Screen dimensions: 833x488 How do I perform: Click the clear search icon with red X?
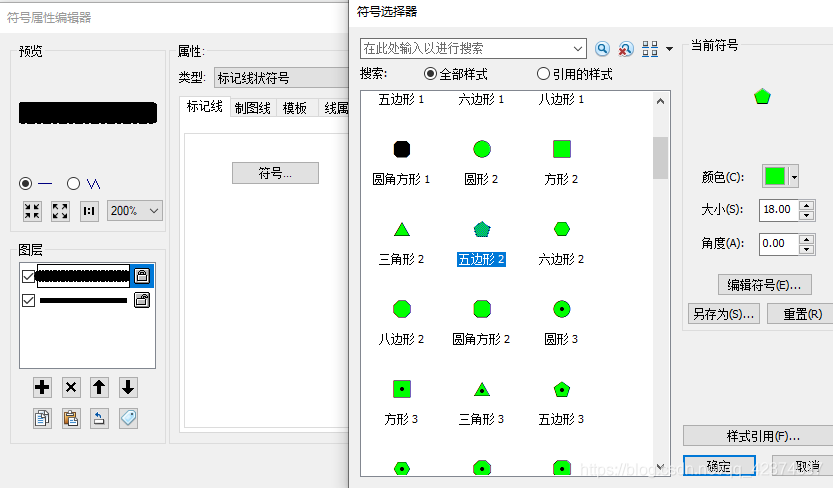[625, 49]
